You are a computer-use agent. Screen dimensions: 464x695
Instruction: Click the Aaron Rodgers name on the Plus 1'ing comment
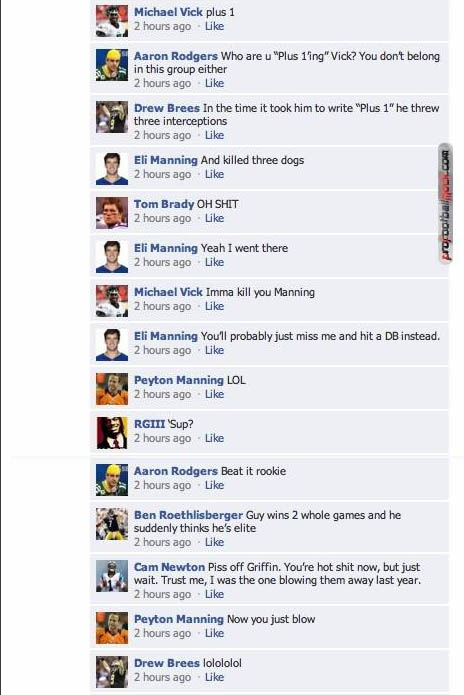coord(176,56)
